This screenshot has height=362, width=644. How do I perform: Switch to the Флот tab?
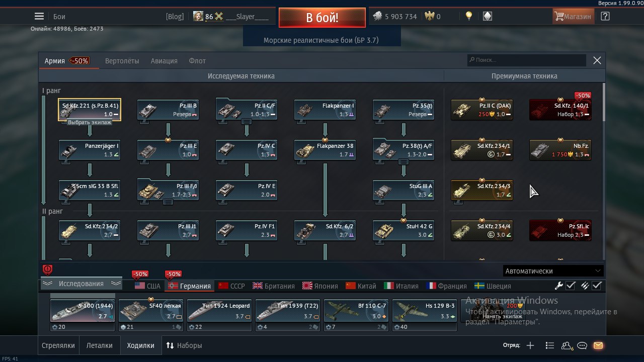(x=197, y=61)
